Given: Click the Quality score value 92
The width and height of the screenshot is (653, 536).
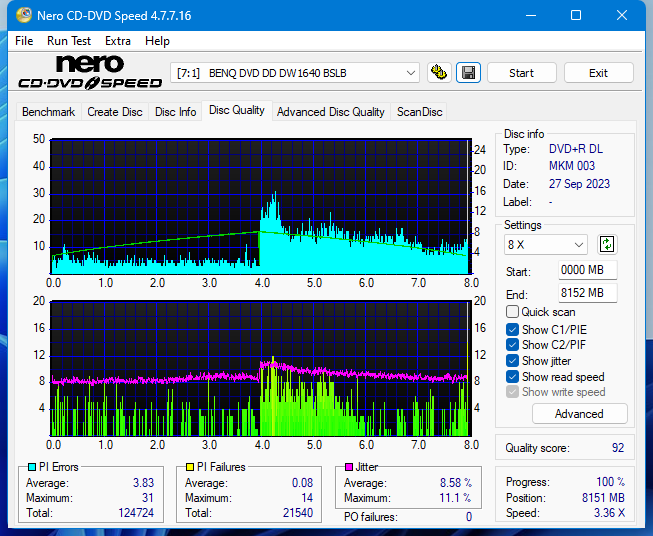Looking at the screenshot, I should click(x=618, y=448).
